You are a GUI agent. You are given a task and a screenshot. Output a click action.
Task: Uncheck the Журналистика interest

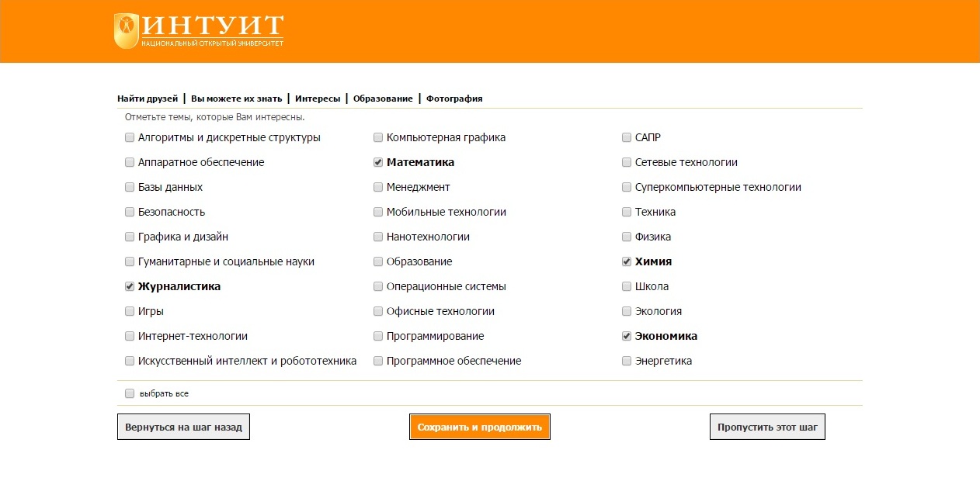[130, 287]
